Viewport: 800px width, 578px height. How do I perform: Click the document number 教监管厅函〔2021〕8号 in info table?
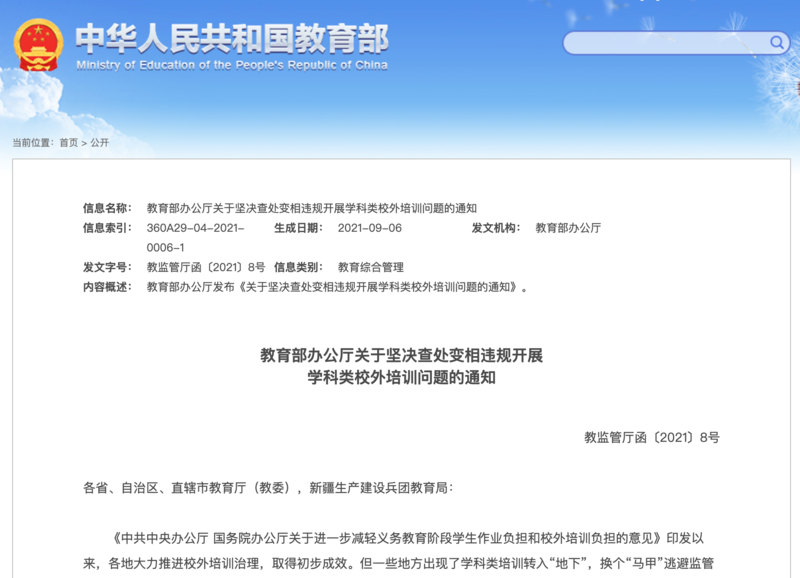206,267
